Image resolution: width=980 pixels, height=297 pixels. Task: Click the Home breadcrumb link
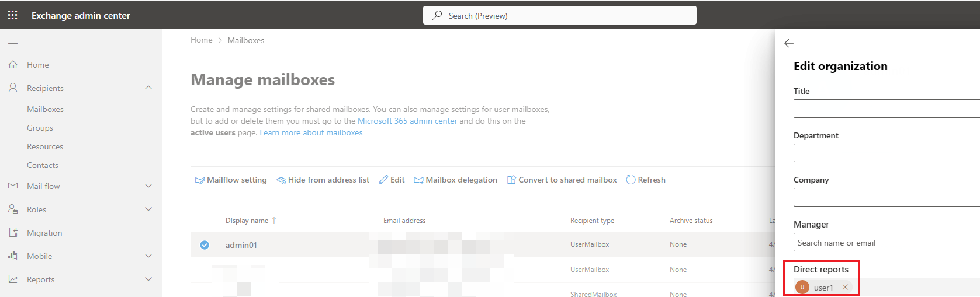pos(202,40)
